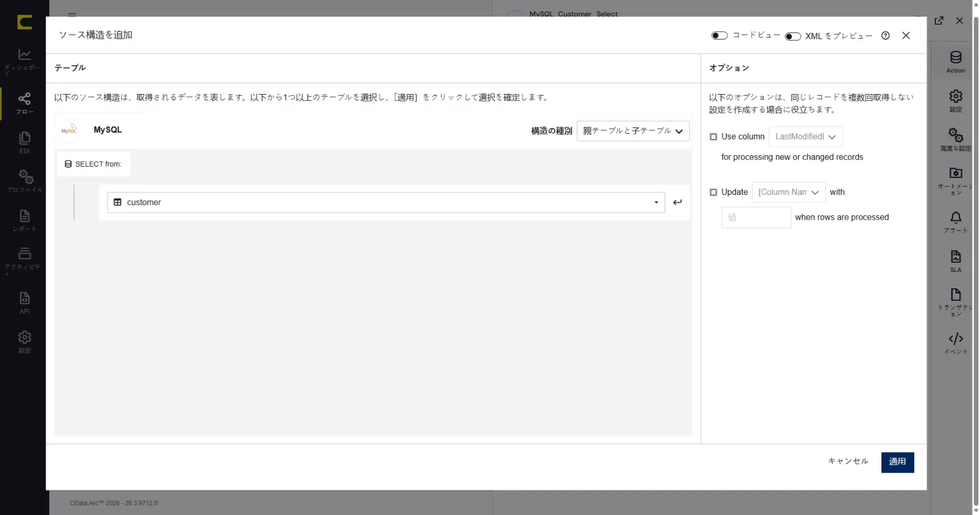Viewport: 980px width, 515px height.
Task: Click the 'for processing new or changed records' text
Action: (792, 158)
